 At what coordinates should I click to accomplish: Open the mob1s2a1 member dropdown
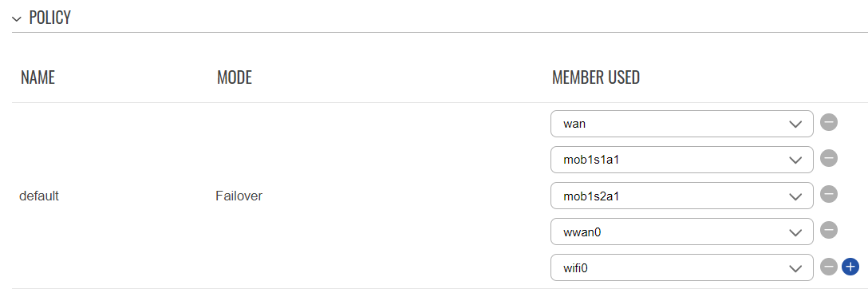682,196
